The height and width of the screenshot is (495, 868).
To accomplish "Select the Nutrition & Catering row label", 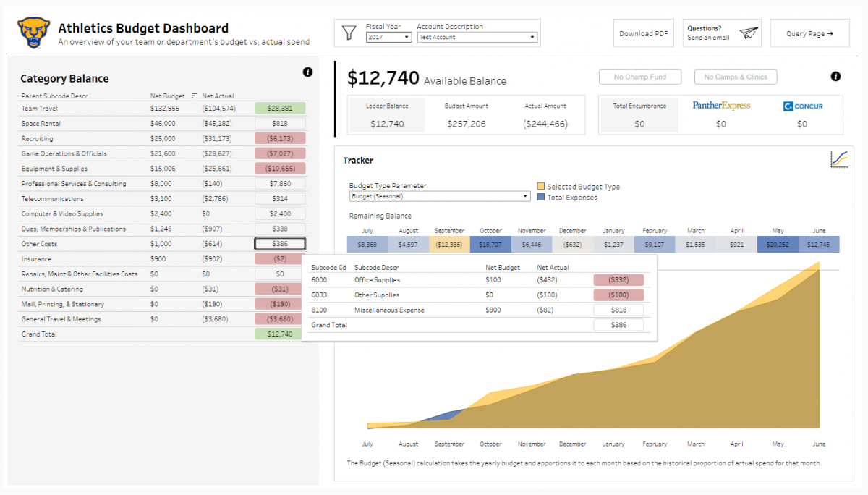I will [52, 289].
